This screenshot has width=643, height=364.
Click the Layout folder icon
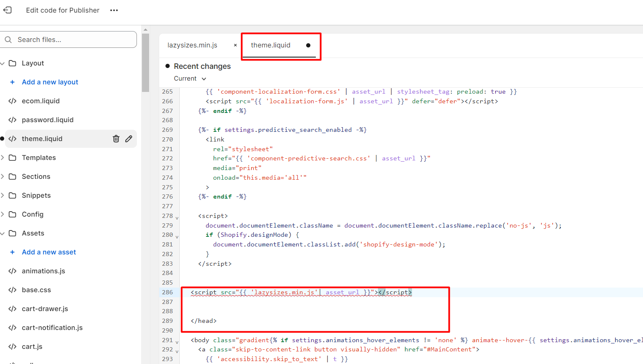(x=13, y=63)
